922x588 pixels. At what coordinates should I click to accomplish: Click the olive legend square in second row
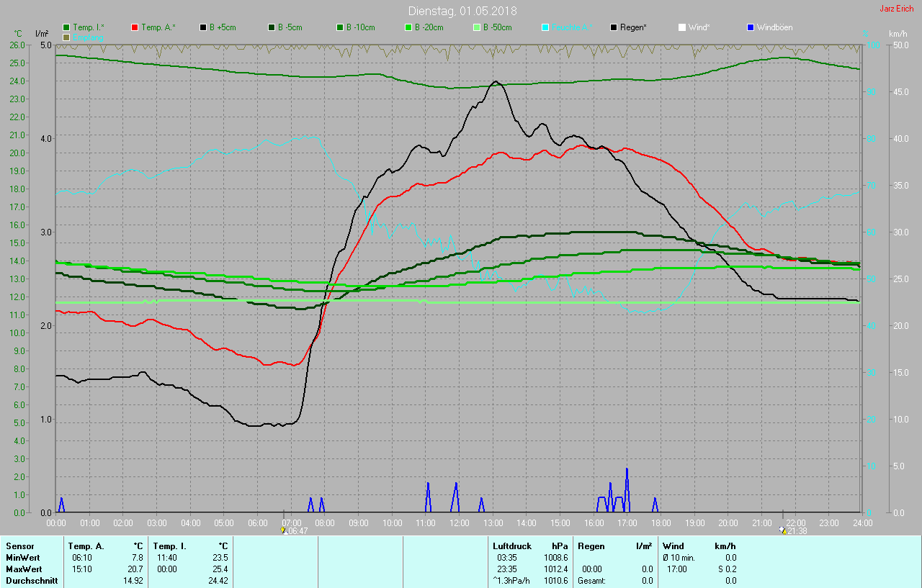click(67, 37)
